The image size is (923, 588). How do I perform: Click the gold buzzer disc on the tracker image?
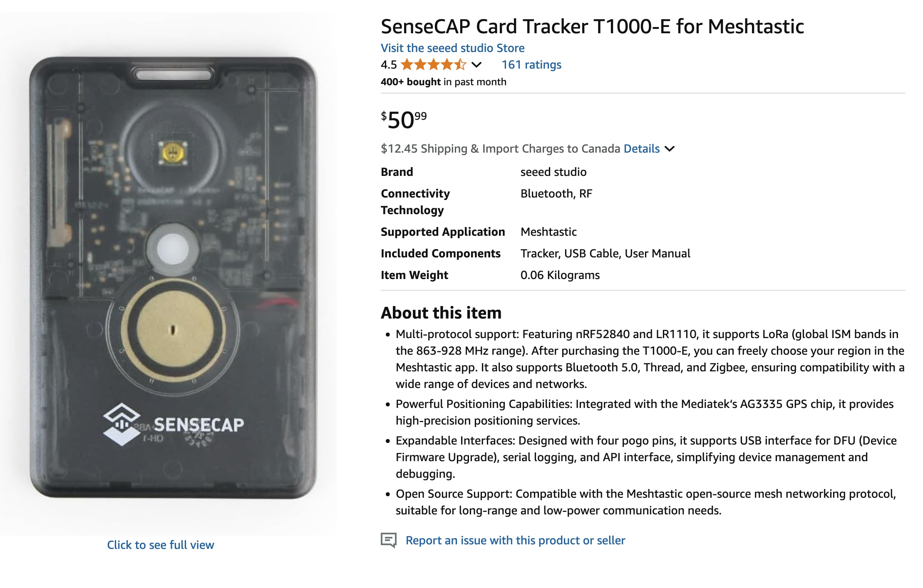click(174, 330)
